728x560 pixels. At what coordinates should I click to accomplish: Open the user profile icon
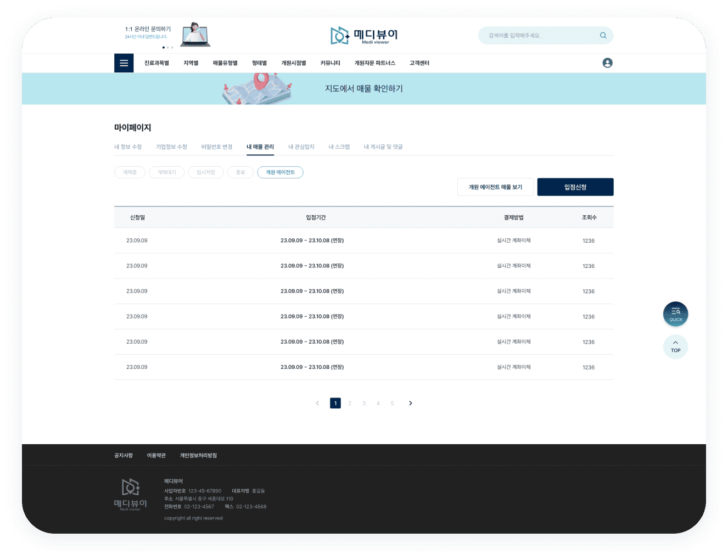pos(607,63)
